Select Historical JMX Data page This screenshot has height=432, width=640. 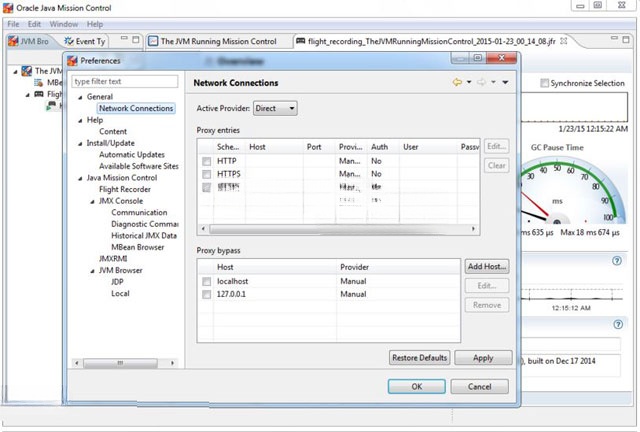pos(144,236)
